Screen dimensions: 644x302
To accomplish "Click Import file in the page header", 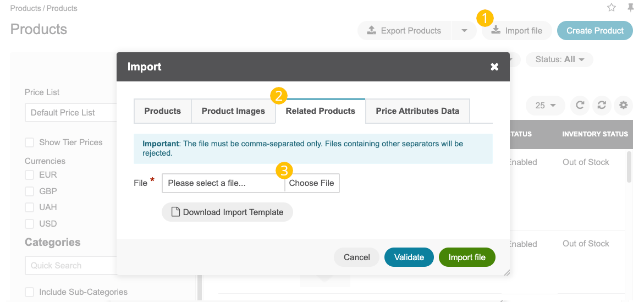I will (516, 31).
